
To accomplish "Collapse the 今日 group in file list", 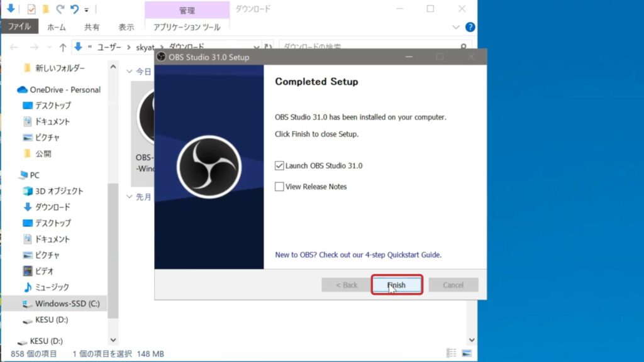I will [x=130, y=72].
